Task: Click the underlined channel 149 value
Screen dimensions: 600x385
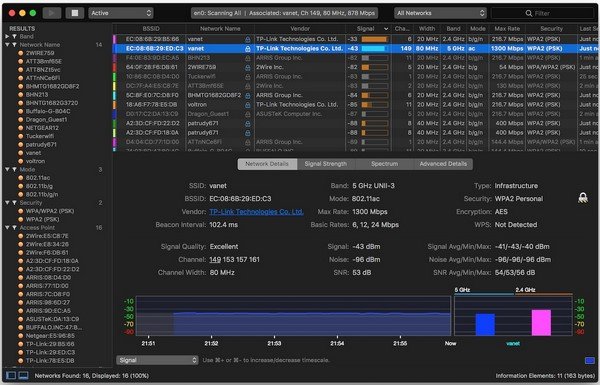Action: (x=215, y=259)
